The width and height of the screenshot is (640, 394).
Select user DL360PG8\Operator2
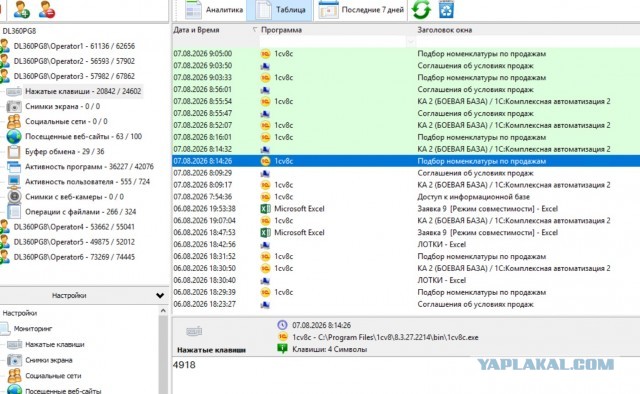74,61
